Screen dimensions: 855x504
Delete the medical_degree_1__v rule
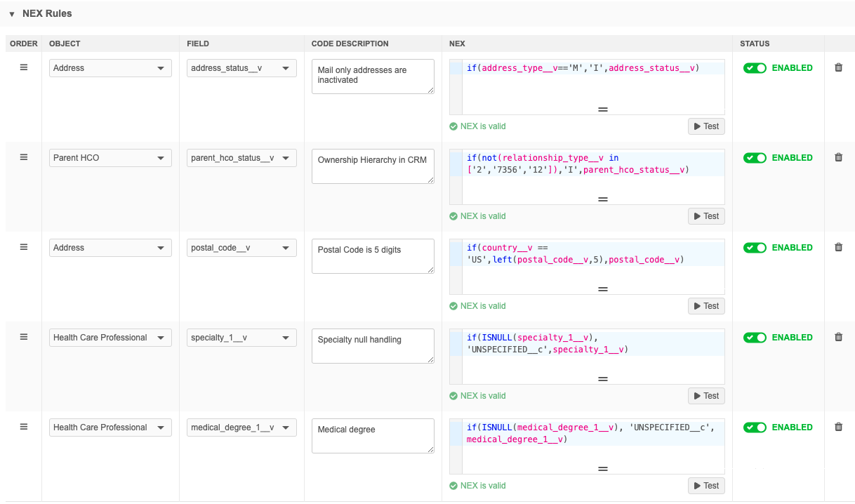pos(838,427)
